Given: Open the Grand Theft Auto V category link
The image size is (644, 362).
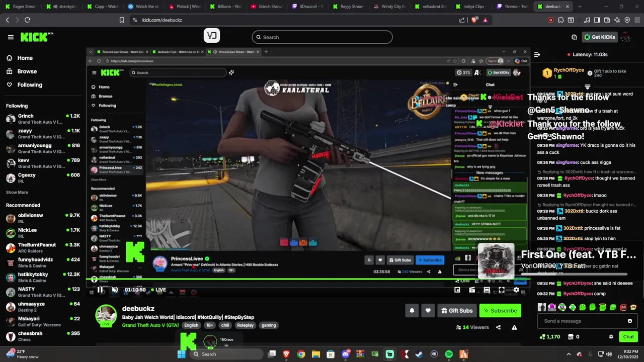Looking at the screenshot, I should click(150, 325).
